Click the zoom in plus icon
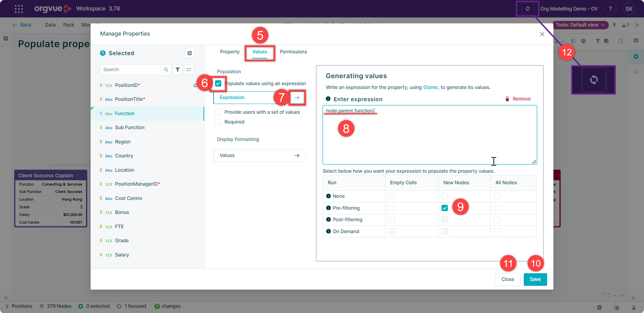The width and height of the screenshot is (644, 313). 622,296
